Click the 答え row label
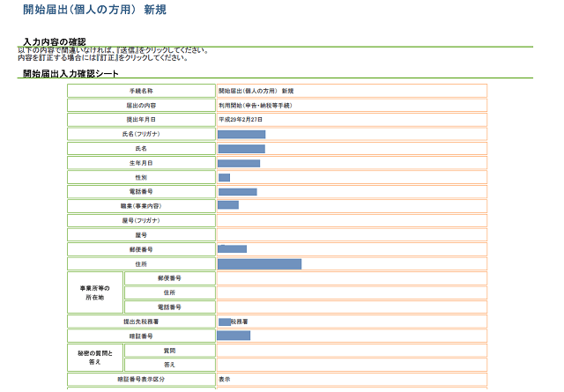This screenshot has height=392, width=564. (x=169, y=364)
